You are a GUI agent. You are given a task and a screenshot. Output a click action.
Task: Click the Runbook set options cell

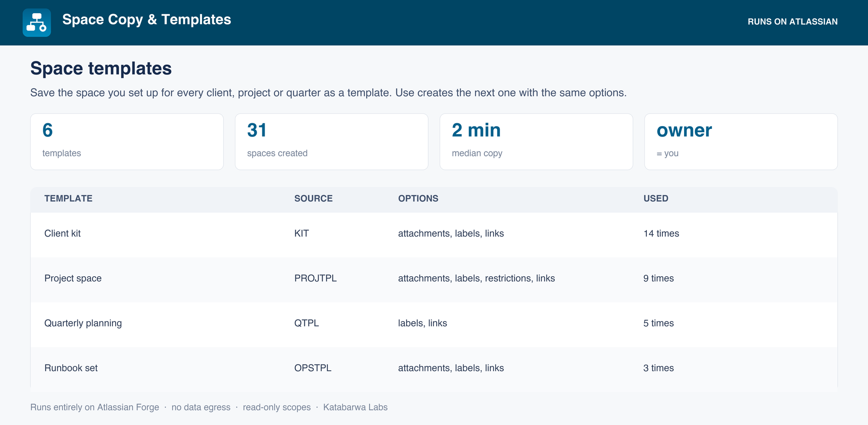tap(451, 368)
